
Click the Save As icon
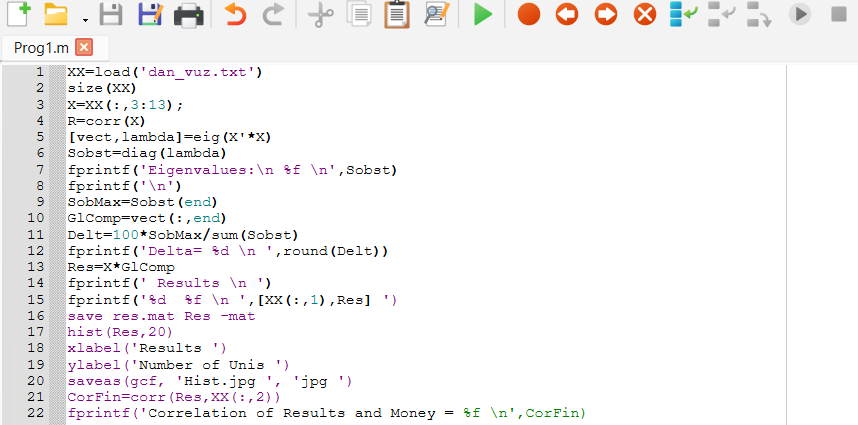[149, 15]
